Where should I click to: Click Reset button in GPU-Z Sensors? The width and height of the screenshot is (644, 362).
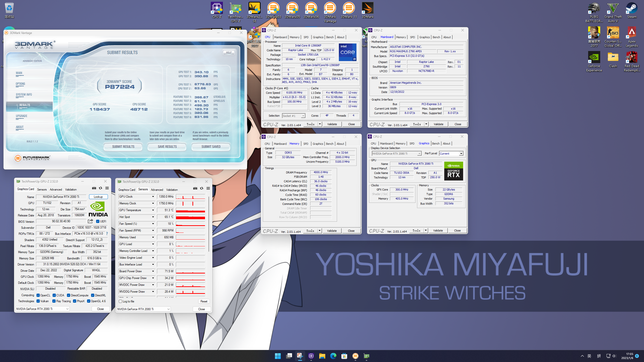pyautogui.click(x=204, y=301)
